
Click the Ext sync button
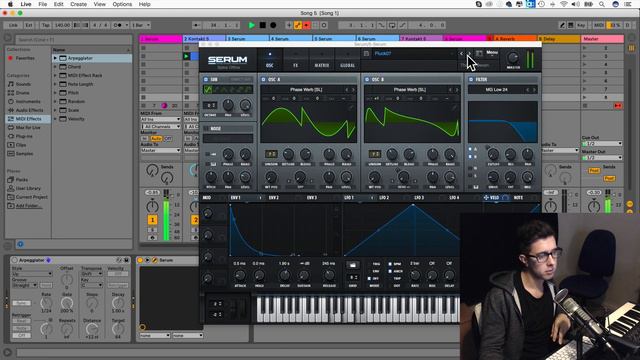[29, 25]
